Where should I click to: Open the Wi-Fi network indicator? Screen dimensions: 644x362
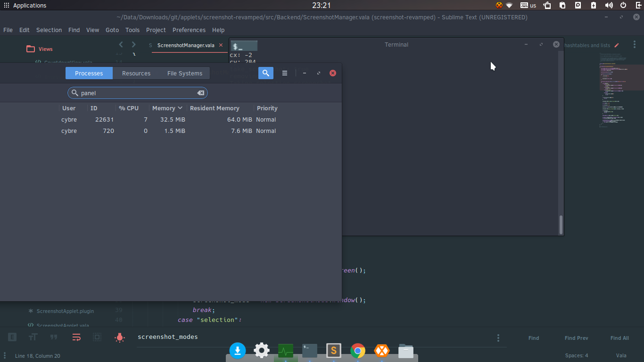(509, 5)
